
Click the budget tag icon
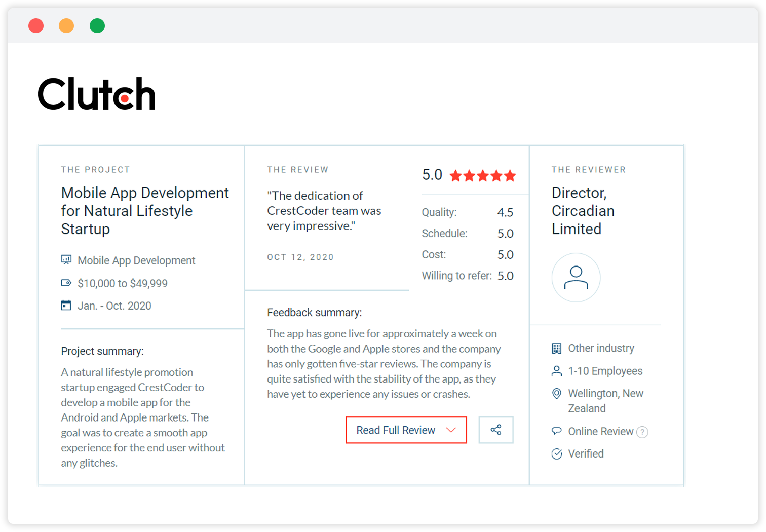66,283
